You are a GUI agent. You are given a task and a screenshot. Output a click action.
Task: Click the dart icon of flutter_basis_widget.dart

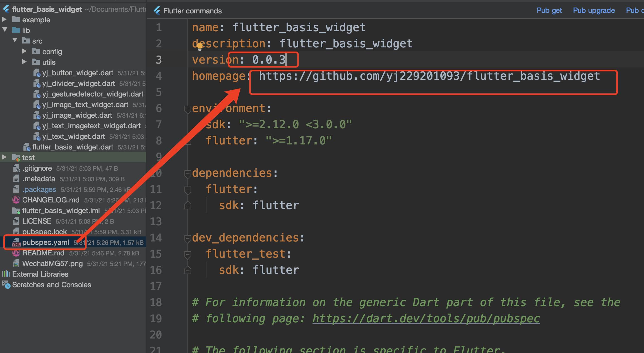click(x=27, y=147)
